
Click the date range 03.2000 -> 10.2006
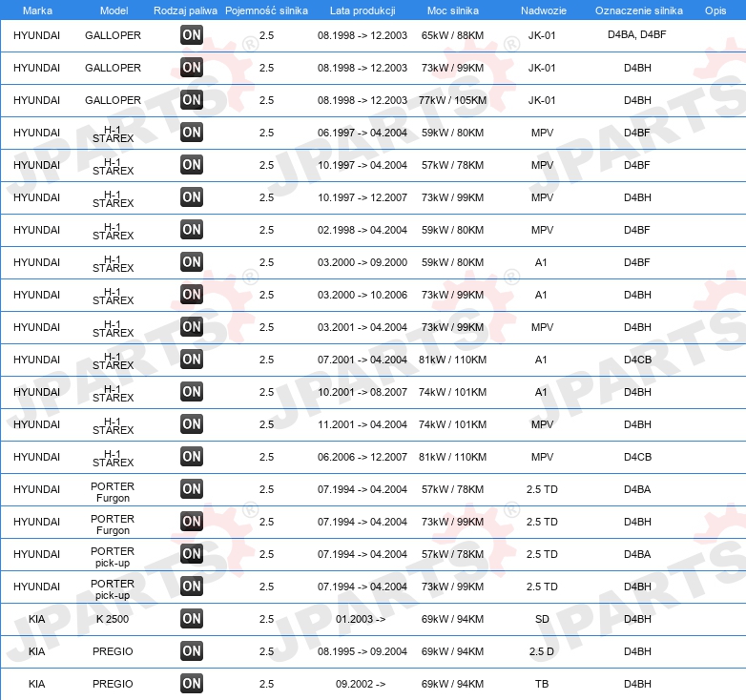point(363,295)
